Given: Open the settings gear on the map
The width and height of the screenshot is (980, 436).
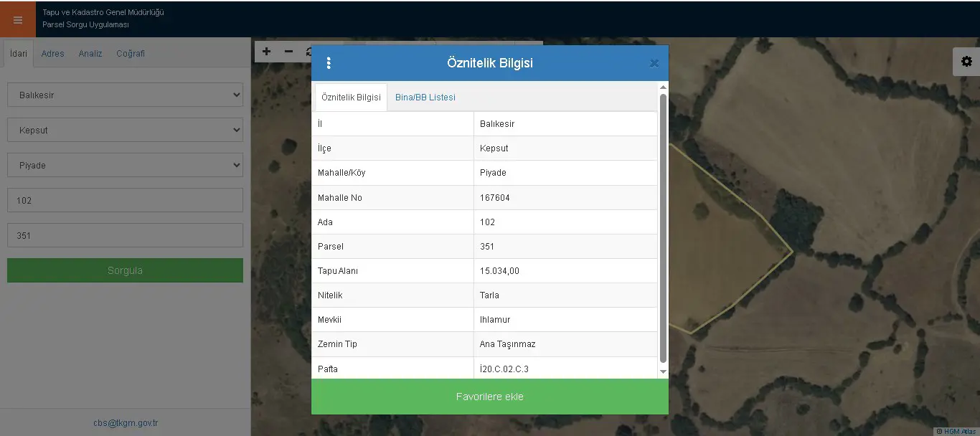Looking at the screenshot, I should point(966,62).
